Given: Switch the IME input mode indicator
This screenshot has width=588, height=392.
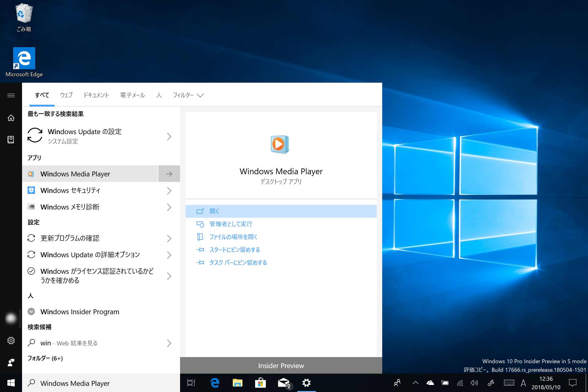Looking at the screenshot, I should (523, 383).
